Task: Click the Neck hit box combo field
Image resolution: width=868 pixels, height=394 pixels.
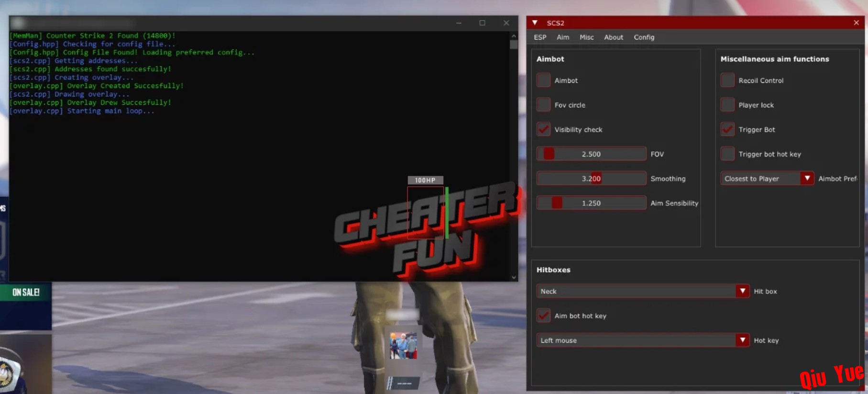Action: click(x=643, y=291)
